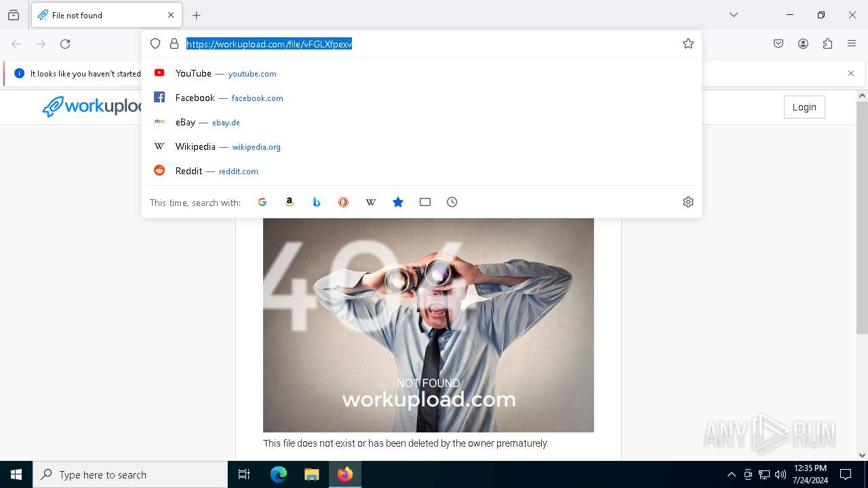Click the scrollbar up arrow
Viewport: 868px width, 488px height.
tap(862, 96)
